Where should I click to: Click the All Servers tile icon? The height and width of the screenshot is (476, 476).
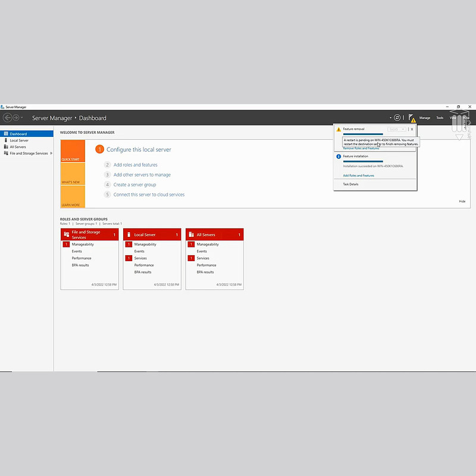coord(191,234)
